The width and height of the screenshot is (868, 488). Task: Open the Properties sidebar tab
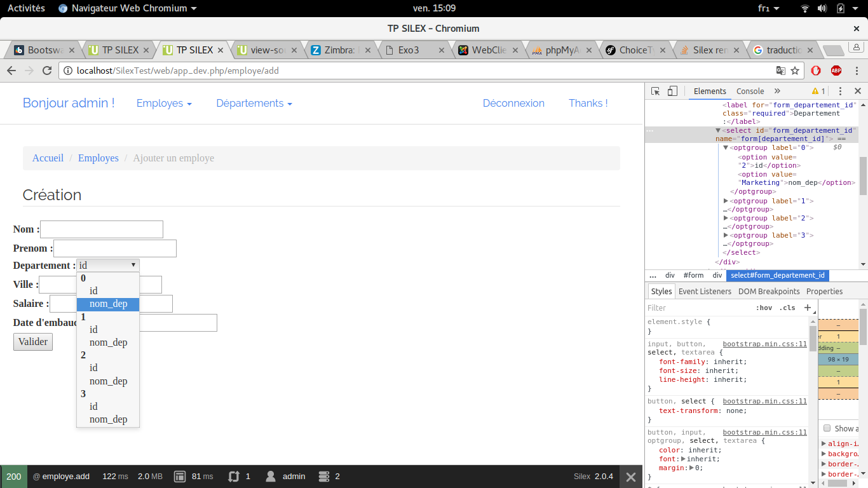tap(824, 291)
